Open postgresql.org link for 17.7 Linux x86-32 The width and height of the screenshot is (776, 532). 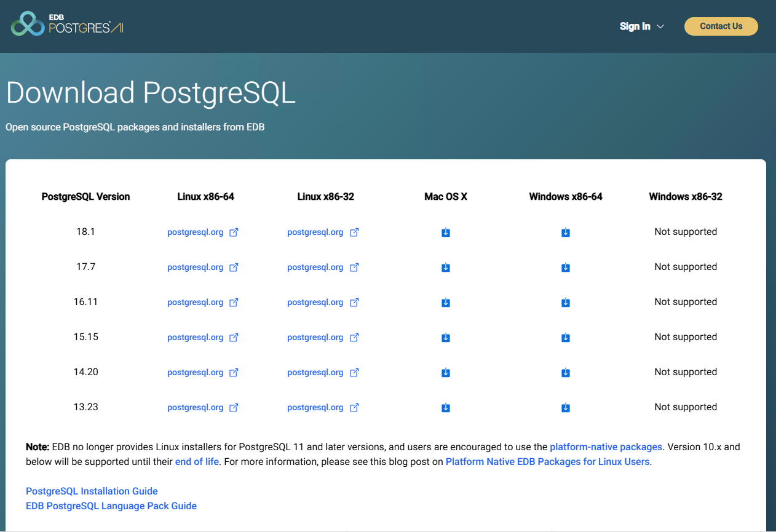(x=315, y=268)
